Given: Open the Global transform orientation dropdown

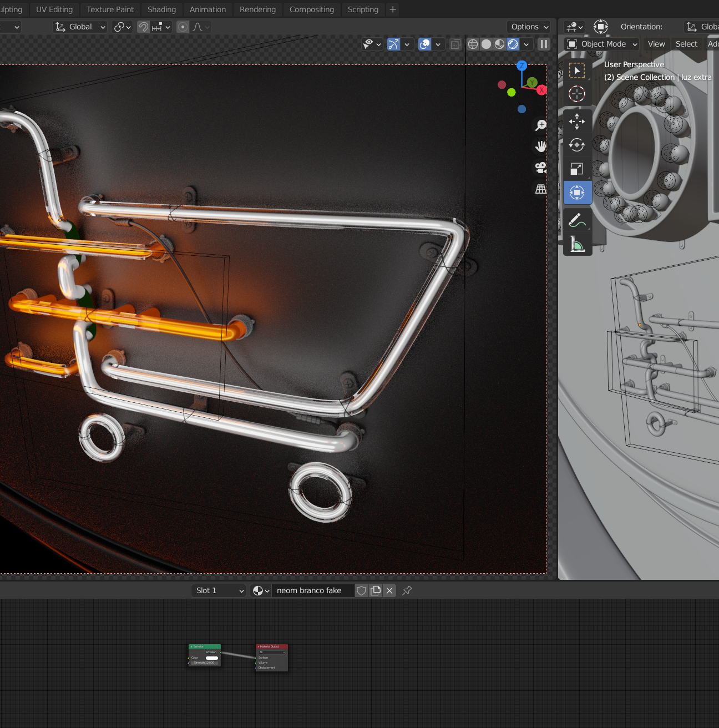Looking at the screenshot, I should (80, 27).
